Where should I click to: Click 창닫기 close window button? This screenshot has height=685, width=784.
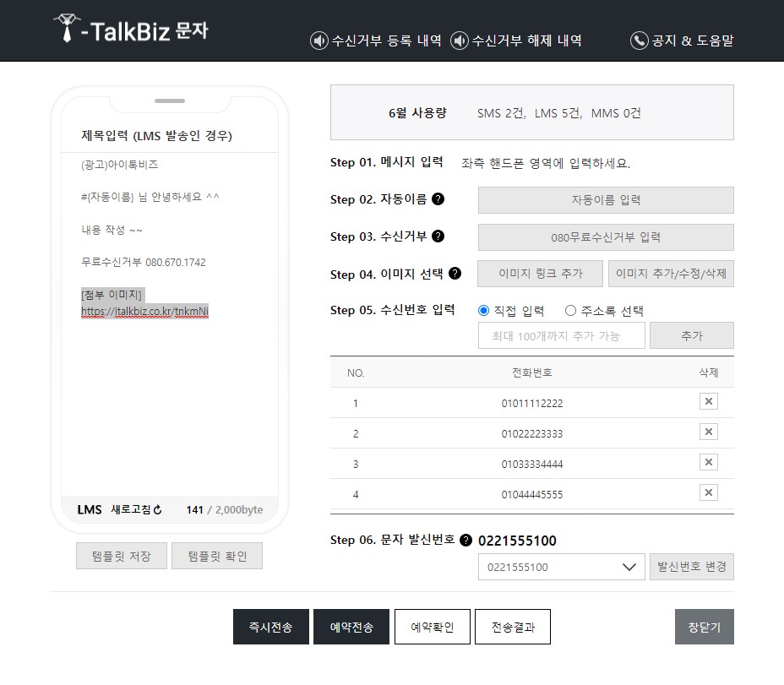coord(705,627)
